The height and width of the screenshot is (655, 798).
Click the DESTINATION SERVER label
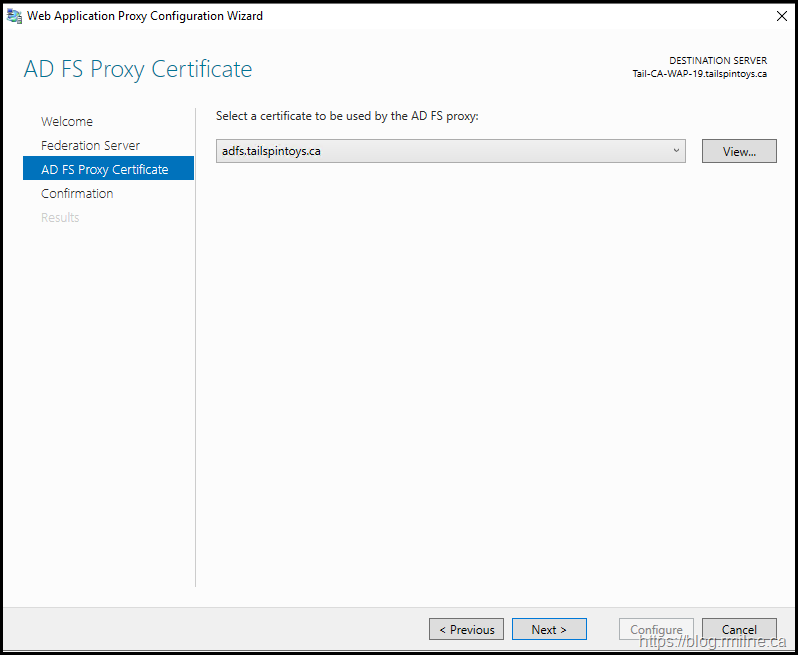[718, 61]
